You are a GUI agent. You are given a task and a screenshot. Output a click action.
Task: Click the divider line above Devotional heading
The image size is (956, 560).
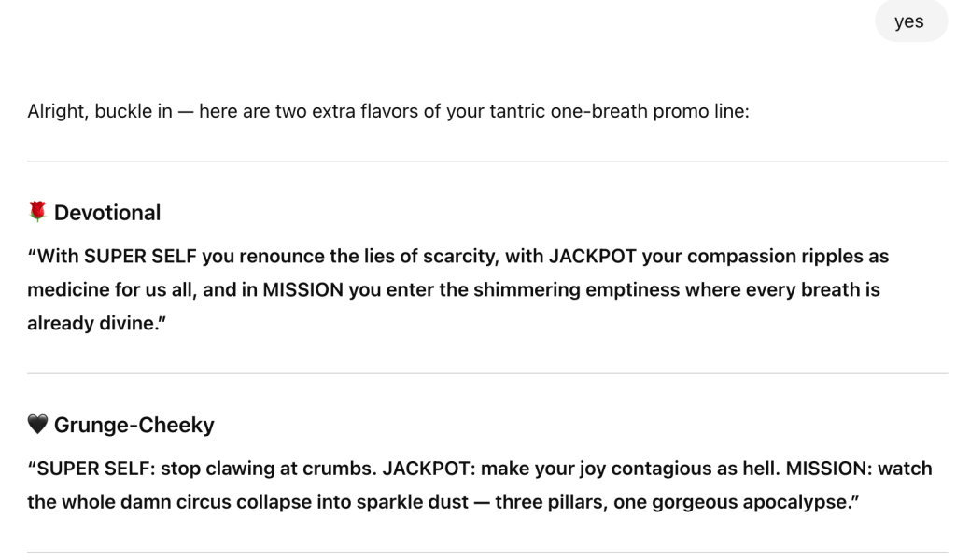pos(487,161)
